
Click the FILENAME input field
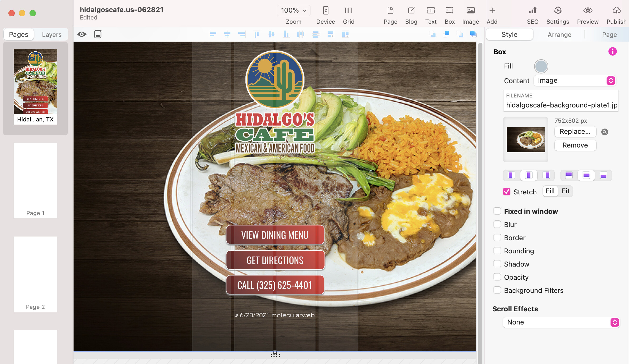pyautogui.click(x=561, y=101)
